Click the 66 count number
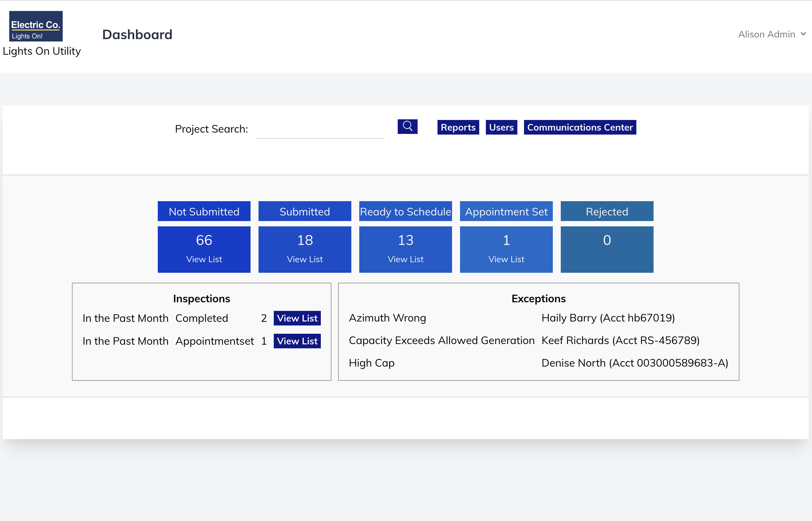Screen dimensions: 812x521 204,240
